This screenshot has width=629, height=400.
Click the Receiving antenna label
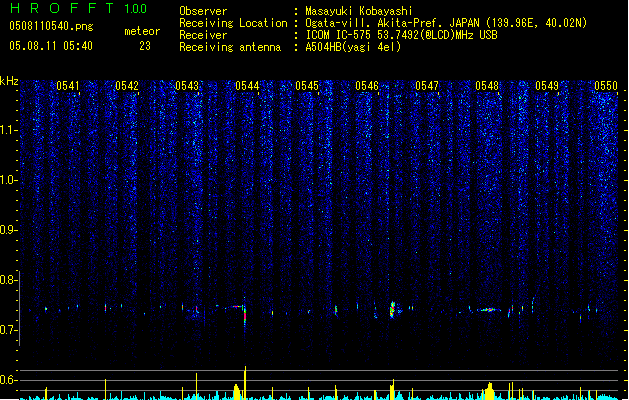(230, 47)
